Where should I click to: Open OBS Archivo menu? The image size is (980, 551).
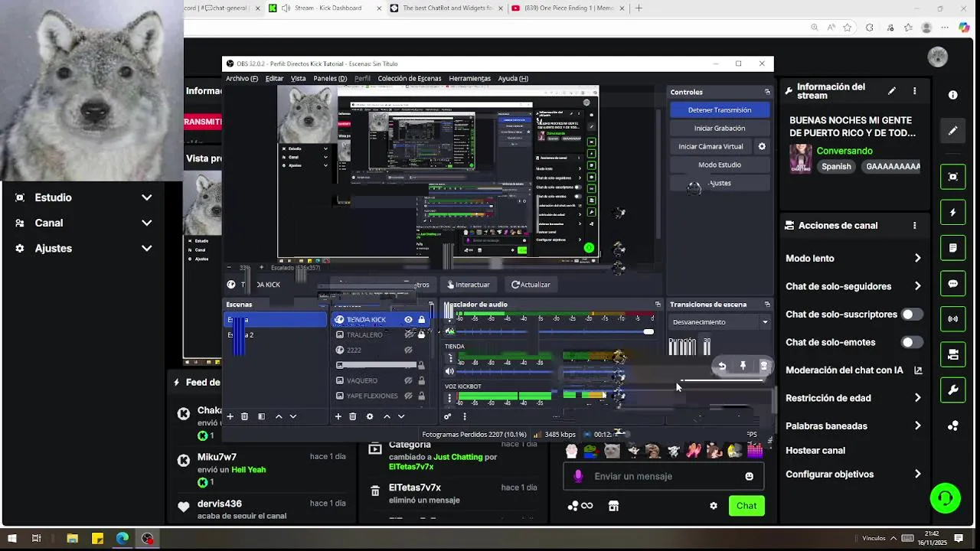click(241, 78)
